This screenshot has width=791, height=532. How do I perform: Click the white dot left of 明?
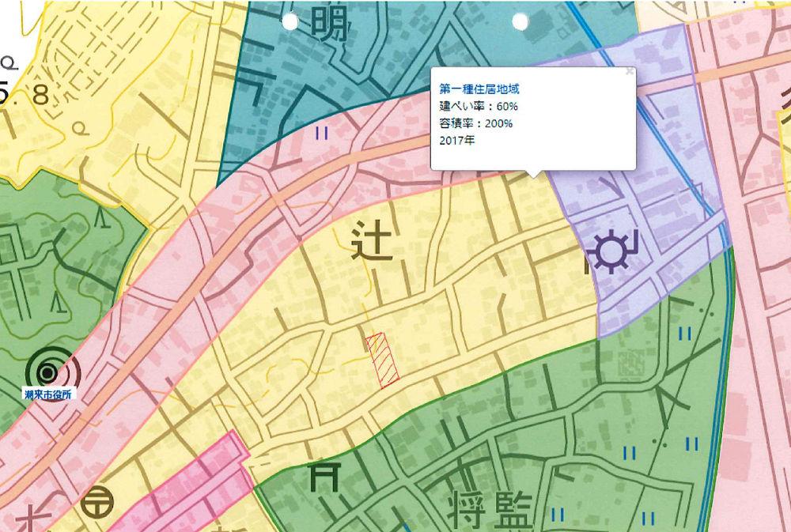click(x=290, y=20)
